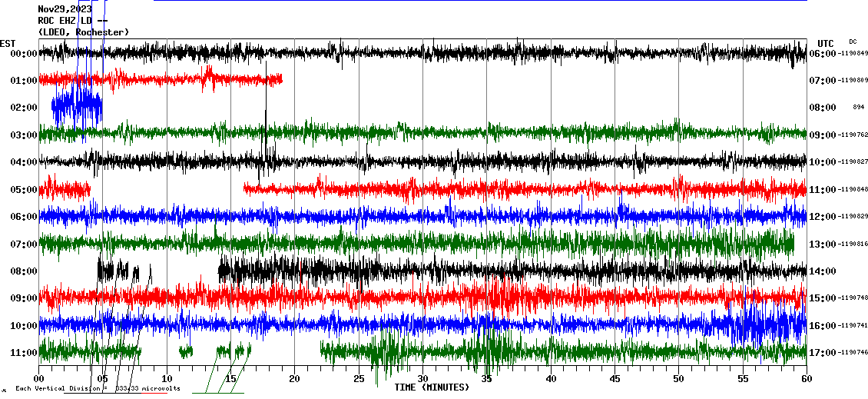Click the 45 minute tick on the time axis
Image resolution: width=868 pixels, height=399 pixels.
615,379
